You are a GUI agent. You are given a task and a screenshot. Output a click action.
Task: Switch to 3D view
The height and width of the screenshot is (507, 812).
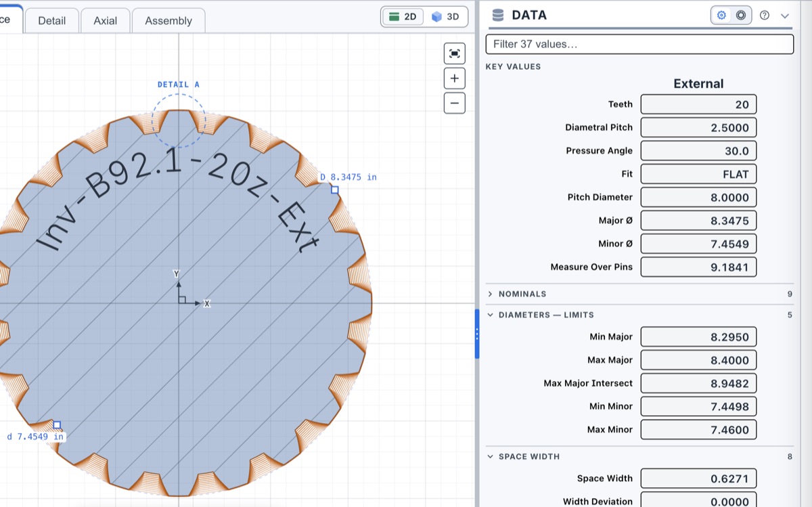pyautogui.click(x=446, y=16)
